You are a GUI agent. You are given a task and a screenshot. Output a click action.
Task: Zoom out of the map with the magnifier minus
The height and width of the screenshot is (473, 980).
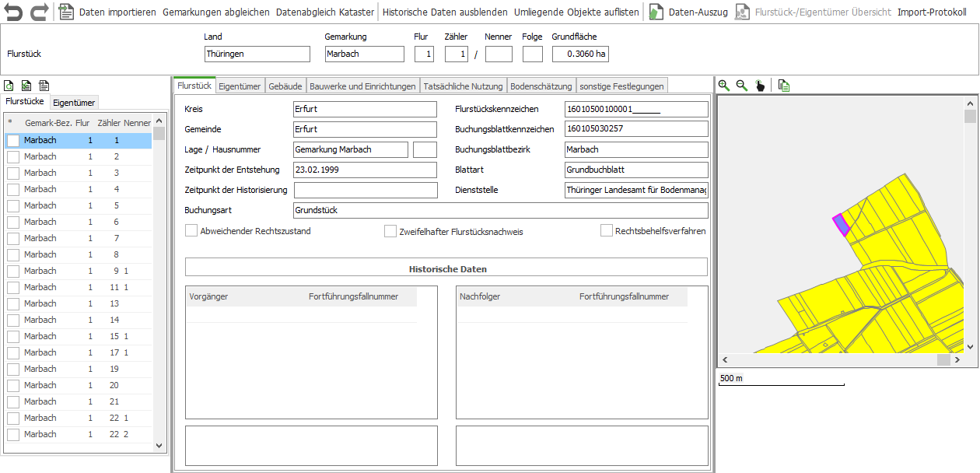pos(741,86)
